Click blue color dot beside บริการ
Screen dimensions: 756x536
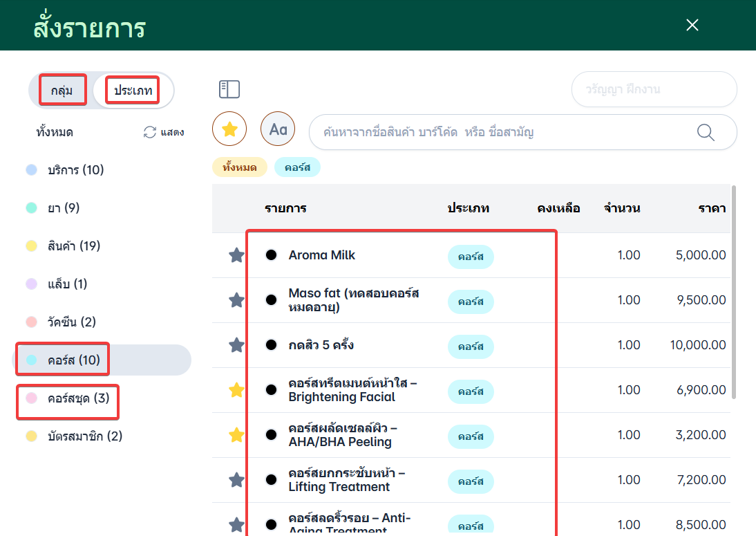[x=31, y=170]
